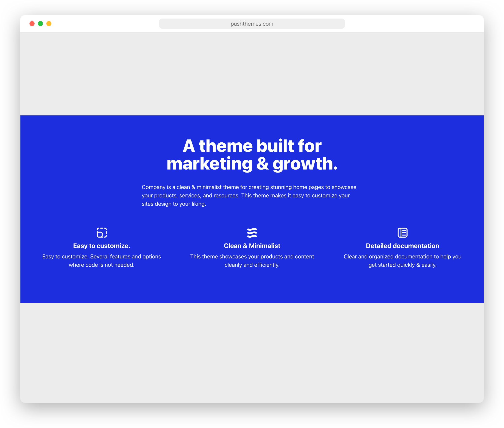The image size is (504, 428).
Task: Click the dashed-square customize icon
Action: coord(102,233)
